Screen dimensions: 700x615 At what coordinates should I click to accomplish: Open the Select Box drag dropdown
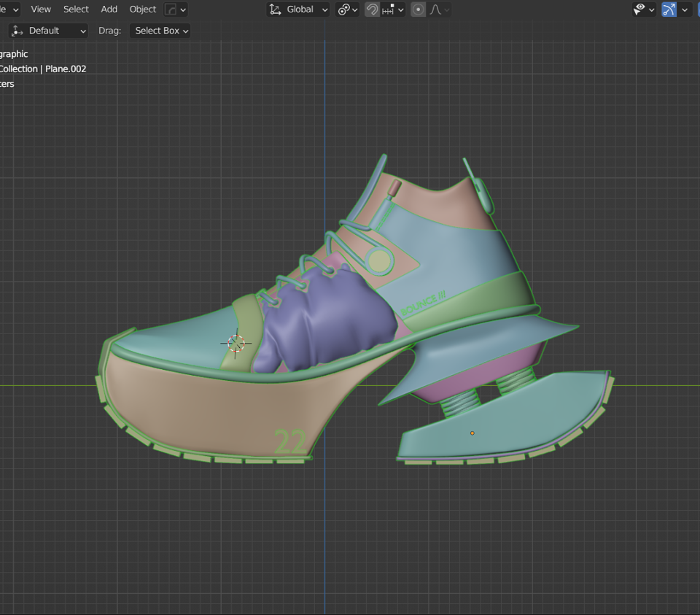tap(160, 31)
